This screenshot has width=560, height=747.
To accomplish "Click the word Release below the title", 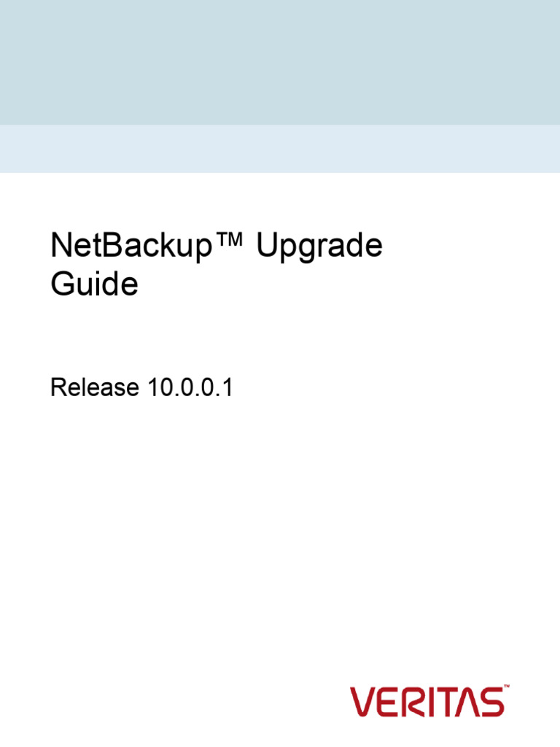I will coord(94,388).
